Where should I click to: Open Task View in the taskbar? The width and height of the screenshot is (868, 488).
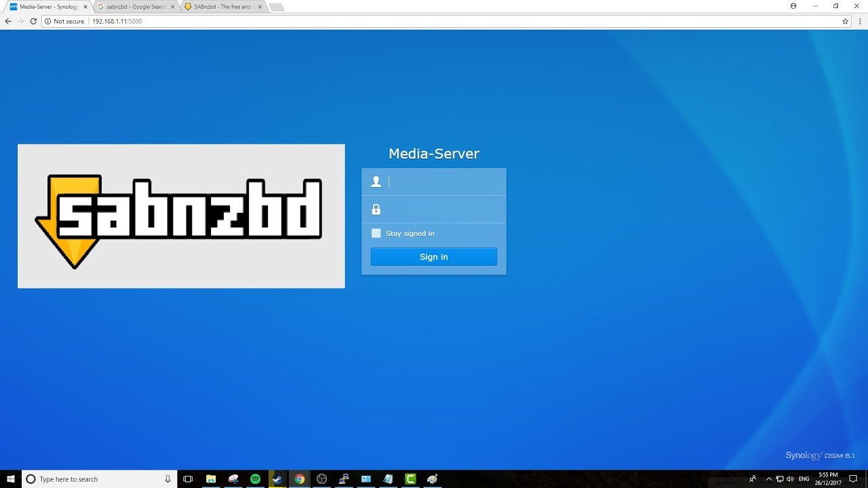(x=189, y=479)
